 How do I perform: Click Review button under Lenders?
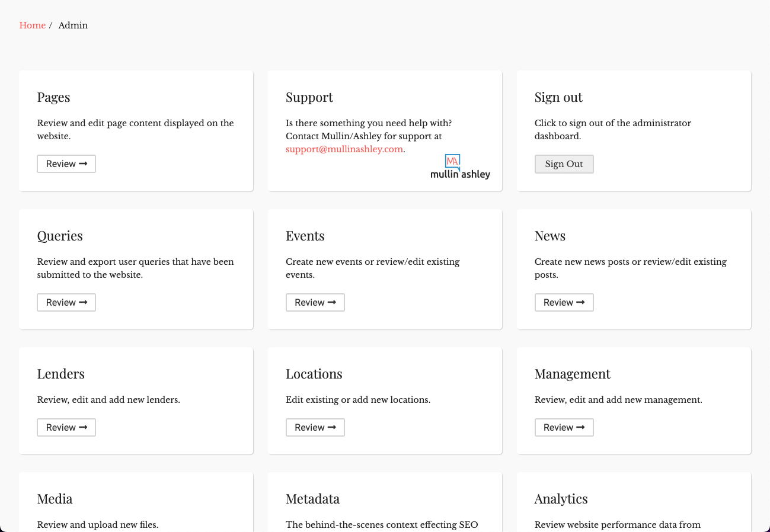[x=66, y=428]
